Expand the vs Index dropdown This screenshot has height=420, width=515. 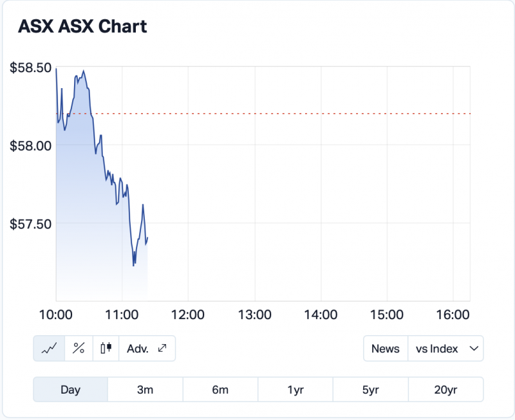(446, 349)
